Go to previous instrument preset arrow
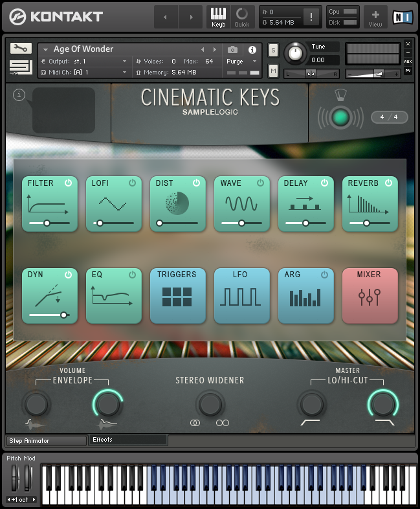This screenshot has height=509, width=420. click(203, 49)
